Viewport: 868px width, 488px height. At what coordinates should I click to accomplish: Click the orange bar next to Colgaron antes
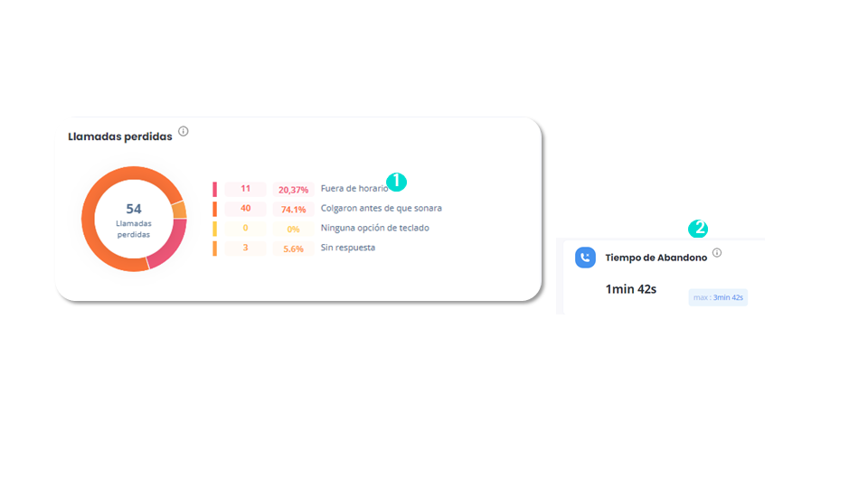click(x=215, y=209)
